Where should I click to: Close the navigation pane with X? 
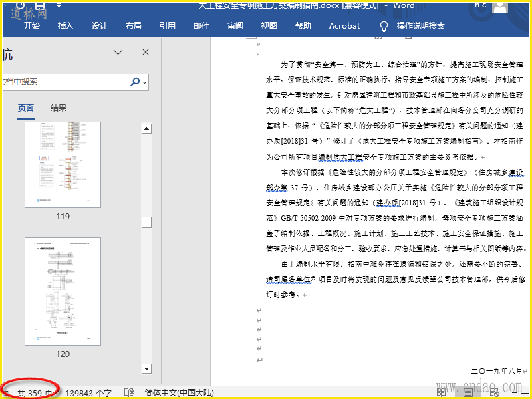(146, 52)
